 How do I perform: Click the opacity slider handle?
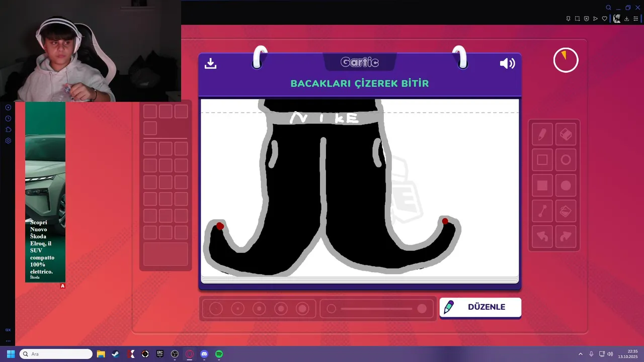pyautogui.click(x=422, y=309)
